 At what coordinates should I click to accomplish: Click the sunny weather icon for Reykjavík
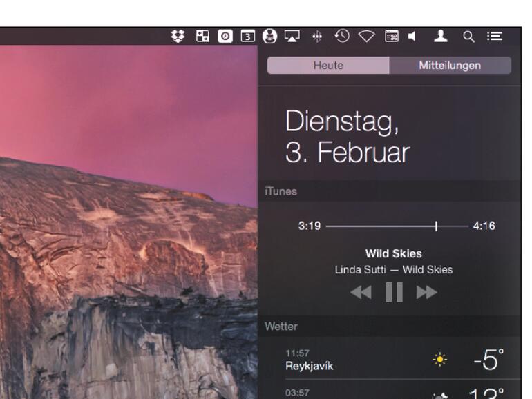point(439,360)
